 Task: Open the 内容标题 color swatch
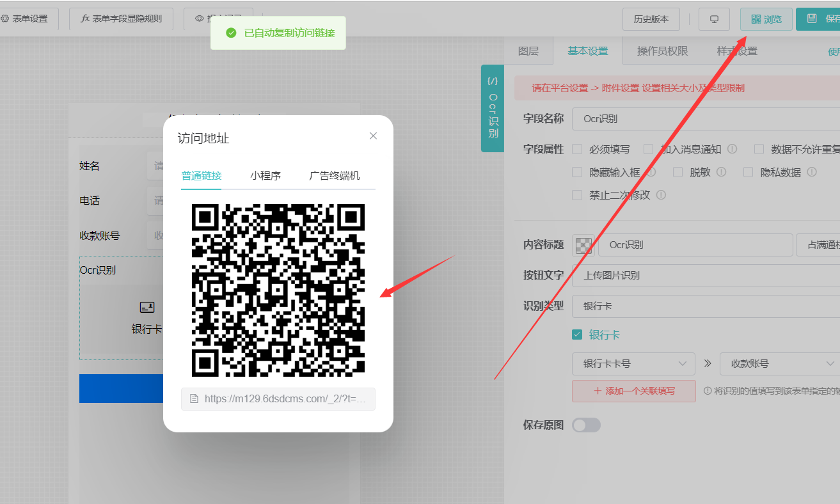583,245
